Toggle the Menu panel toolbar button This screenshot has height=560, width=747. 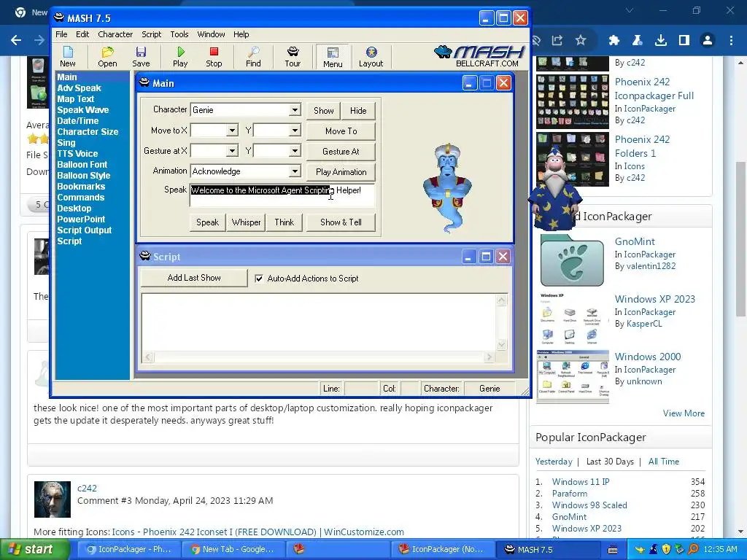(333, 57)
